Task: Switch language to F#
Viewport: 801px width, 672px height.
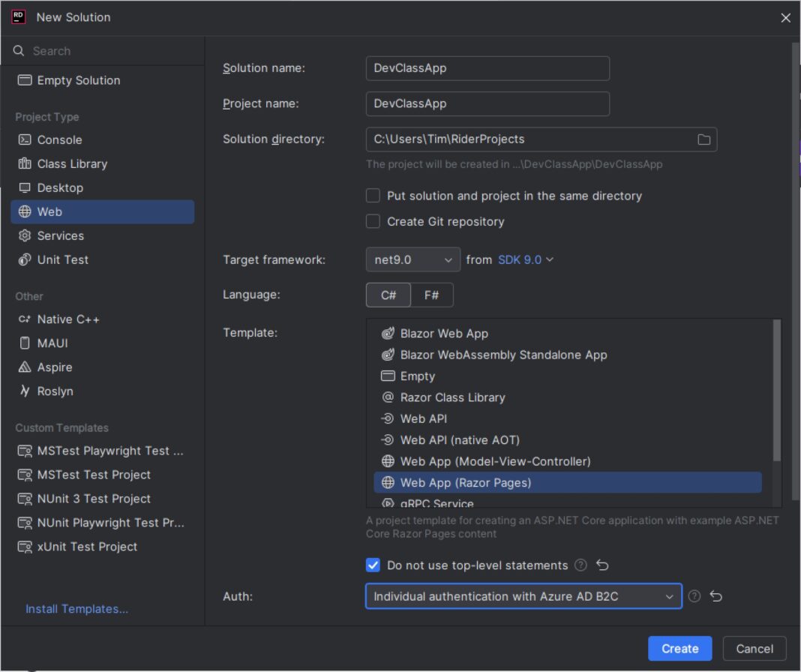Action: [432, 294]
